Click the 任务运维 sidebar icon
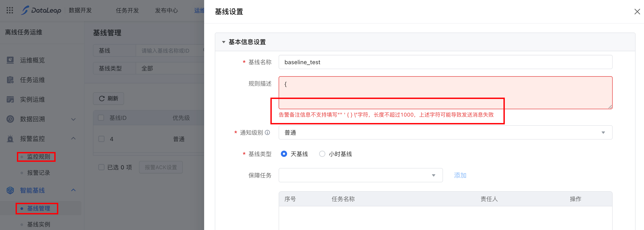Screen dimensions: 644x230 click(10, 80)
